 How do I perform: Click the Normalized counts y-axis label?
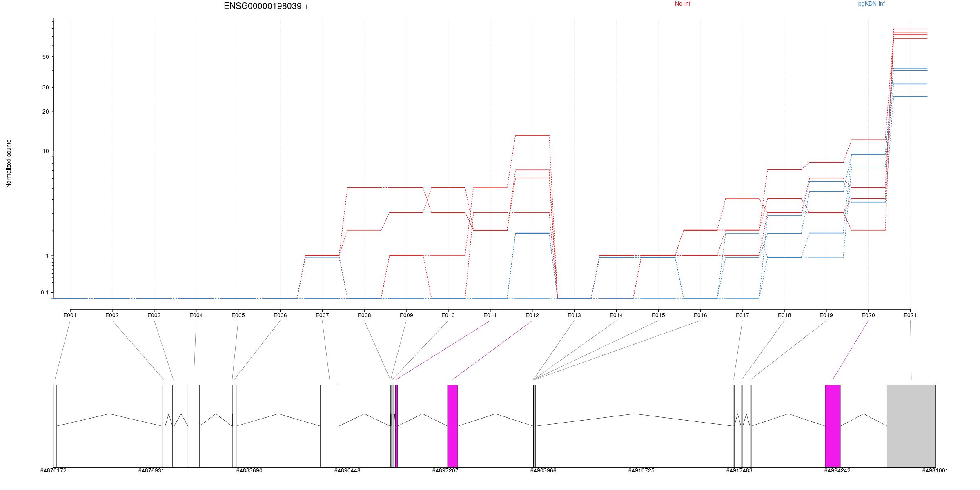pyautogui.click(x=9, y=164)
